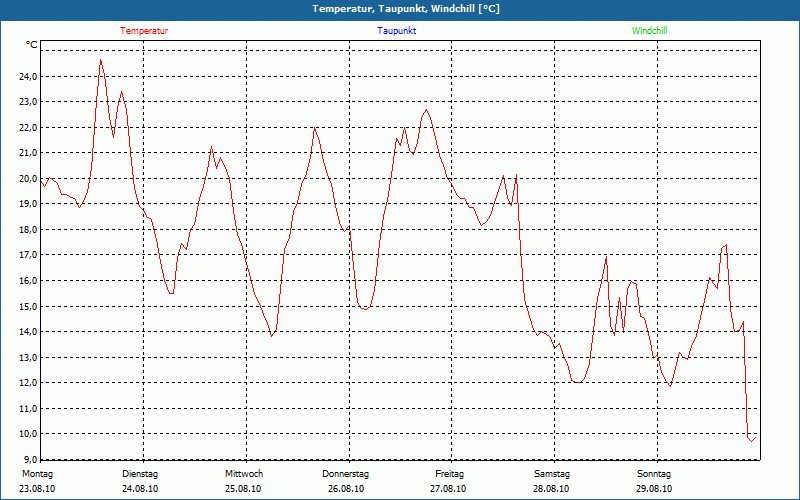
Task: Click the 13,0 value on the y-axis
Action: [28, 357]
